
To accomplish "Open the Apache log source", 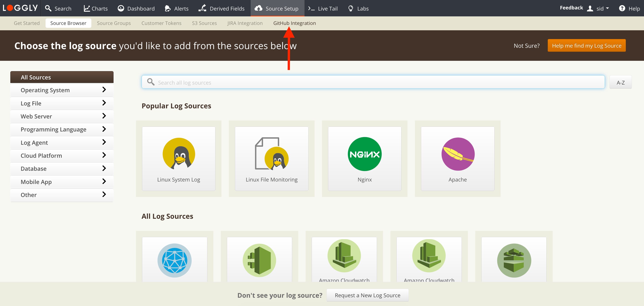I will (458, 159).
